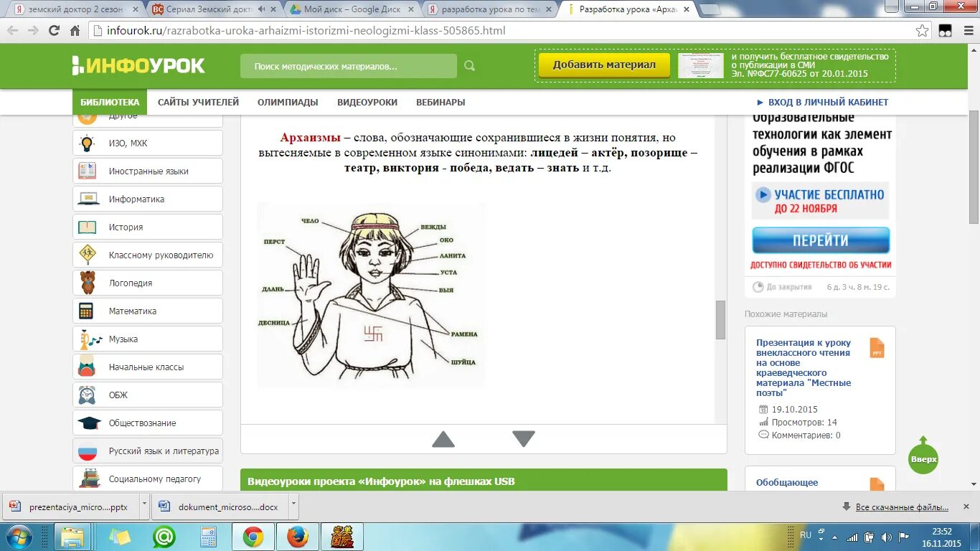Click the Обобщающее material link
980x551 pixels.
787,483
